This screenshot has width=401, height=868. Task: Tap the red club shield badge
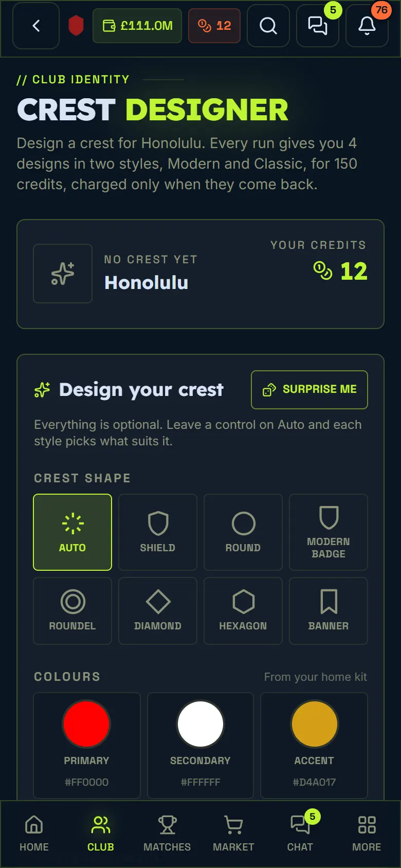(76, 26)
